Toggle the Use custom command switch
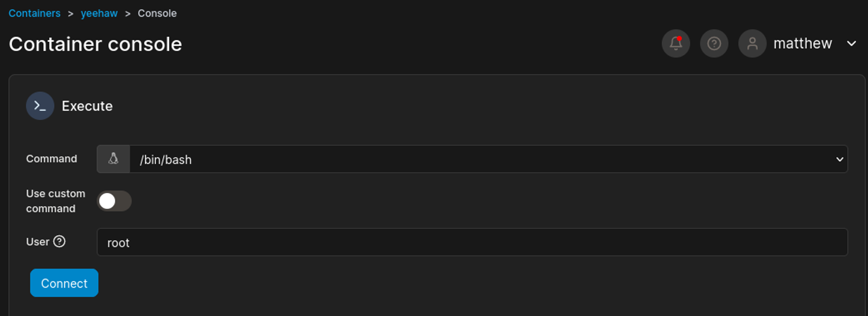The width and height of the screenshot is (868, 316). [x=114, y=201]
